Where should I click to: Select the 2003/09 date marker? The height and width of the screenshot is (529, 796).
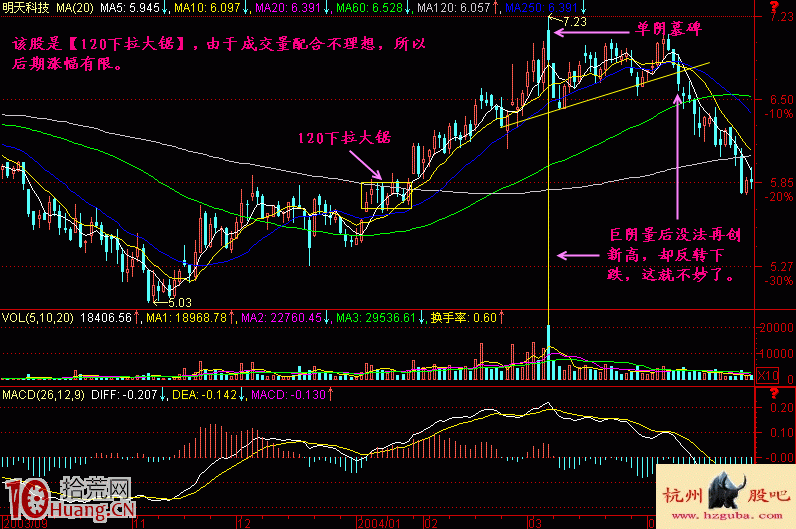[25, 523]
